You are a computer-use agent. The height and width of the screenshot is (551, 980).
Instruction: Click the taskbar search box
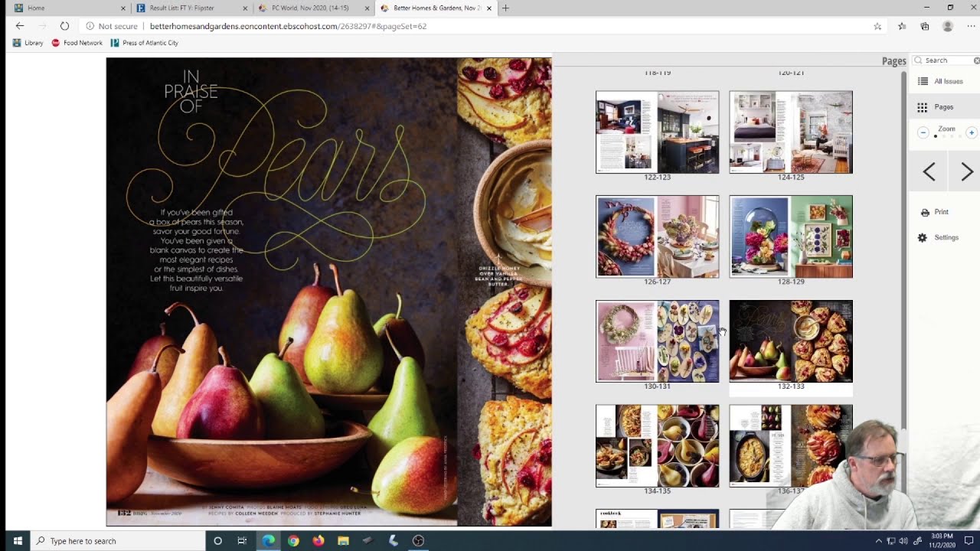pos(117,541)
